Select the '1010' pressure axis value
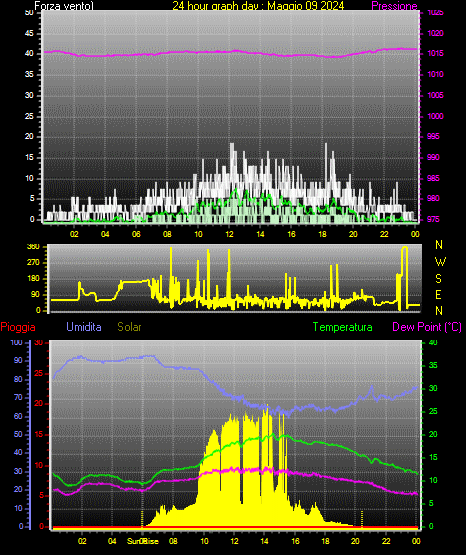Viewport: 466px width, 555px height. [x=436, y=74]
